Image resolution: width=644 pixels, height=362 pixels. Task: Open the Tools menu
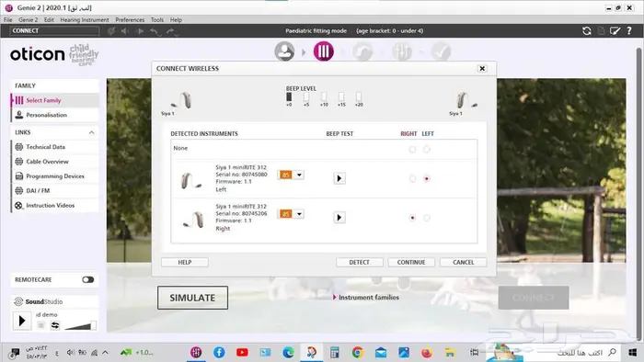(157, 19)
